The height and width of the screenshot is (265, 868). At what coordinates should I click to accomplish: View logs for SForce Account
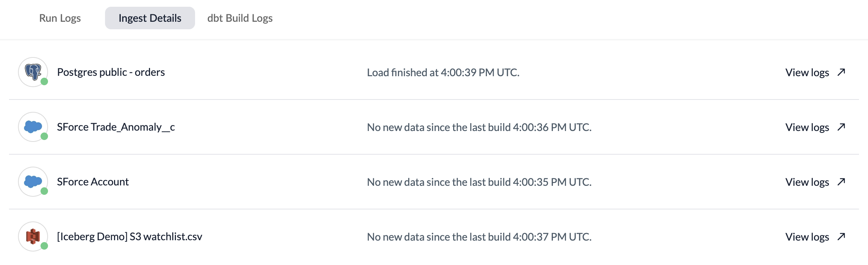(807, 182)
